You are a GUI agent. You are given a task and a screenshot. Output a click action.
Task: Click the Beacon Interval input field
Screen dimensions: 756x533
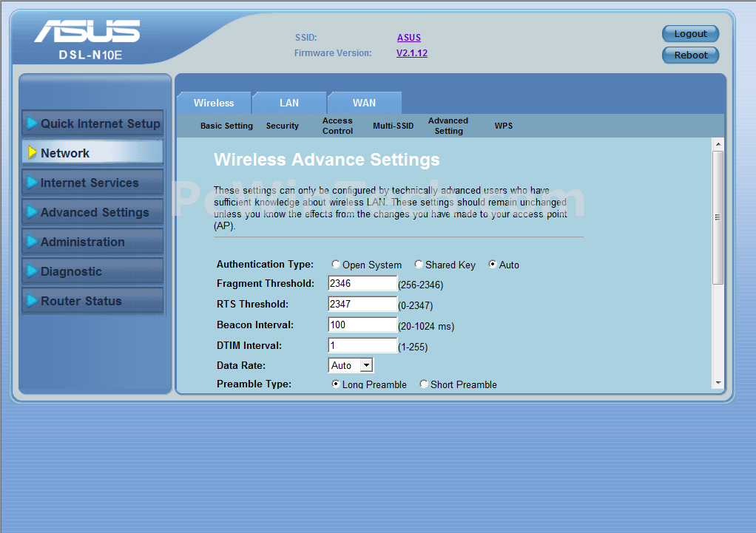(x=362, y=325)
